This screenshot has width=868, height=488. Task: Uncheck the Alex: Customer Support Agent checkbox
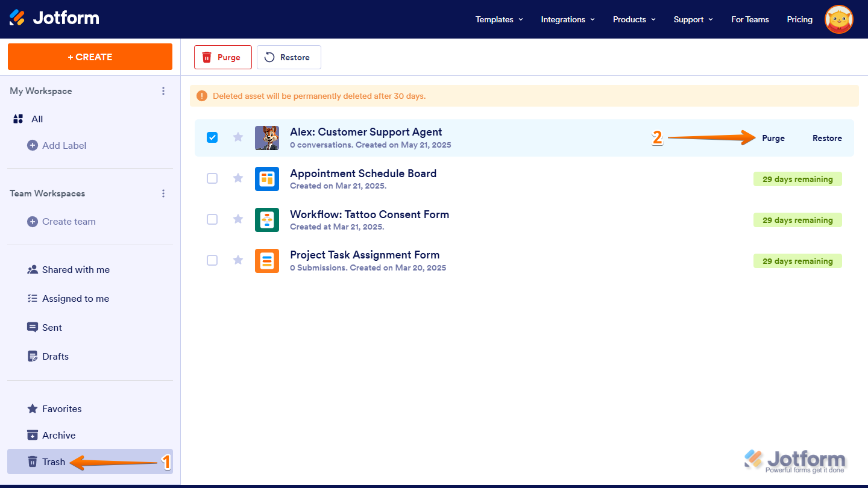coord(212,137)
